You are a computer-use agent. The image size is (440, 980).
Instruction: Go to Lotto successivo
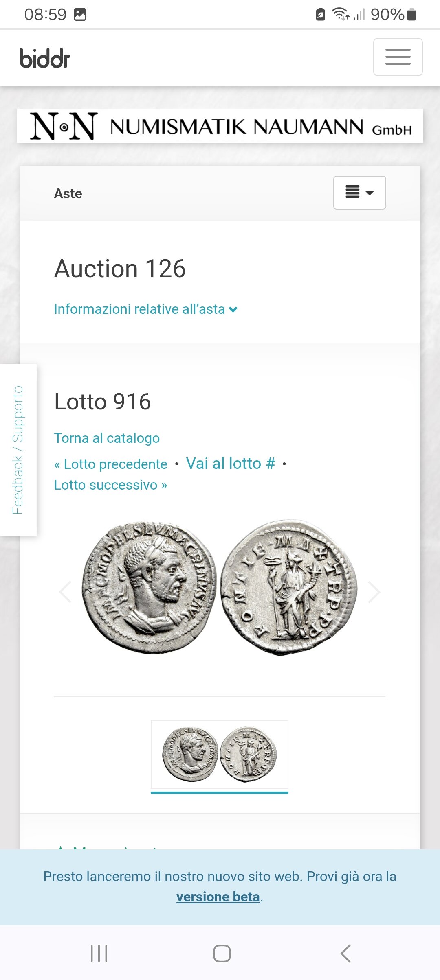pos(111,485)
